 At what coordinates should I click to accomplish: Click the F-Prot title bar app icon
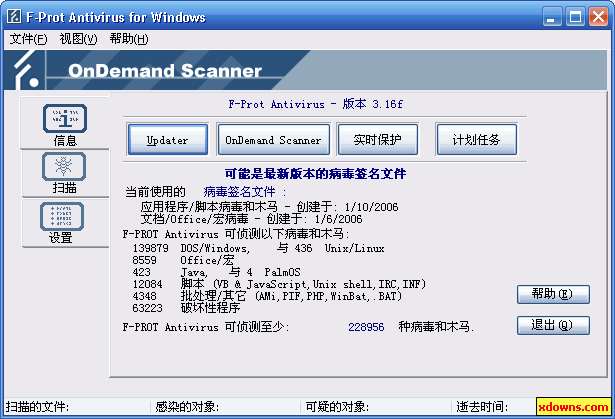(14, 17)
